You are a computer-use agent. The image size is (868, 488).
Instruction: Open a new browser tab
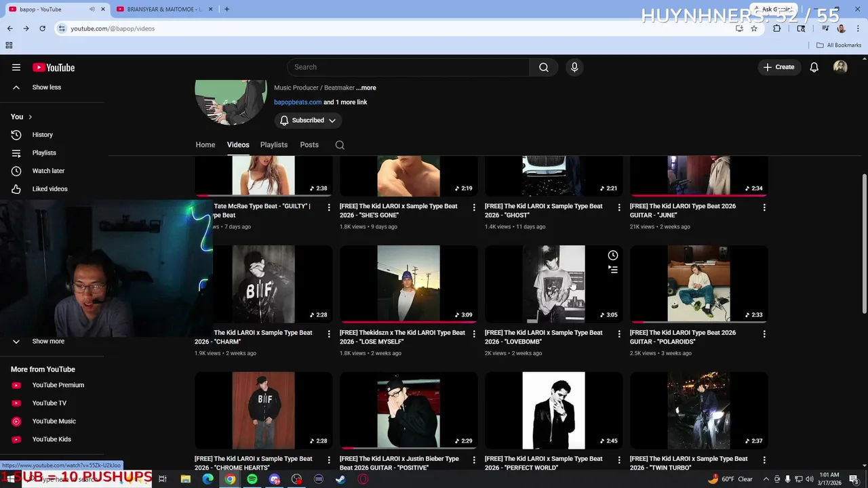[x=226, y=9]
